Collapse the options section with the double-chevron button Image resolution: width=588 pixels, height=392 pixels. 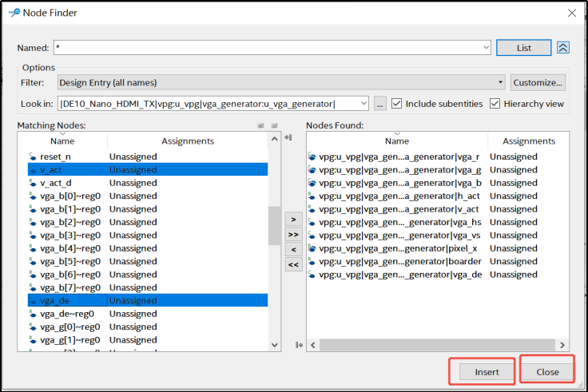(563, 48)
